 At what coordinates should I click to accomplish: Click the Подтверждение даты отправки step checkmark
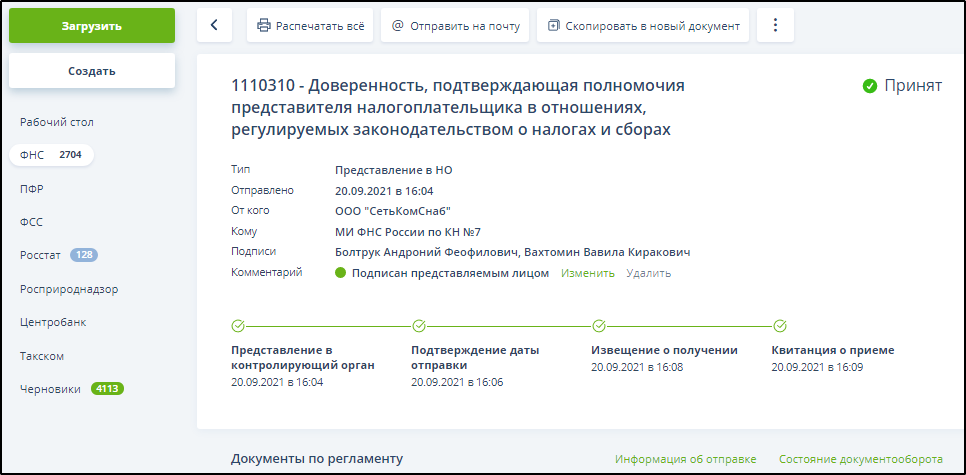[x=419, y=326]
